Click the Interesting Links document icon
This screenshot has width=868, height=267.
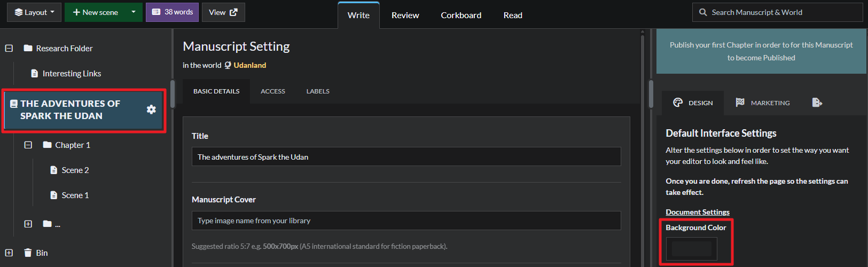point(35,73)
